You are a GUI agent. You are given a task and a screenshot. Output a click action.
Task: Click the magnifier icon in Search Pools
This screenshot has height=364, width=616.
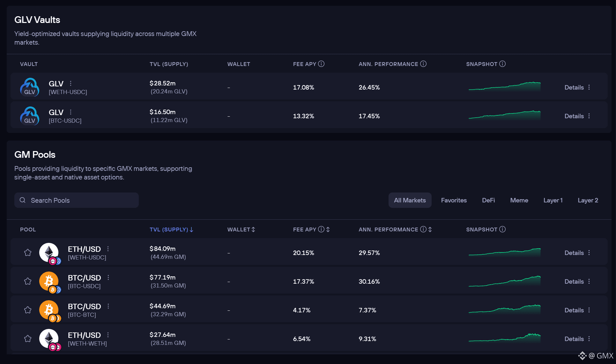click(23, 200)
